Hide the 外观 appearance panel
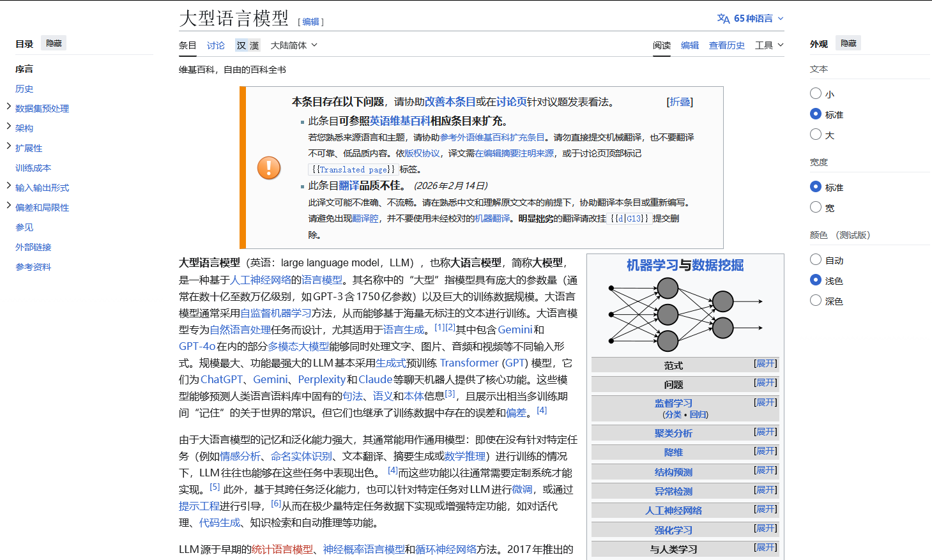The width and height of the screenshot is (932, 560). click(x=848, y=43)
